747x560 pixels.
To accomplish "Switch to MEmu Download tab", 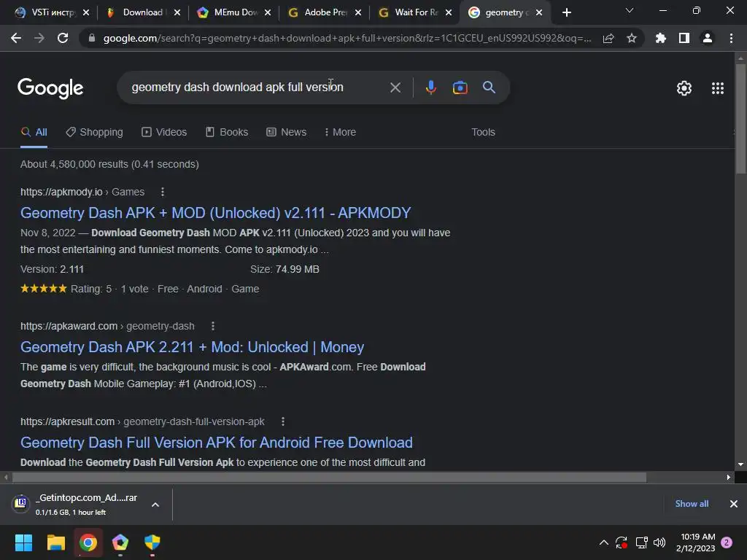I will click(234, 13).
